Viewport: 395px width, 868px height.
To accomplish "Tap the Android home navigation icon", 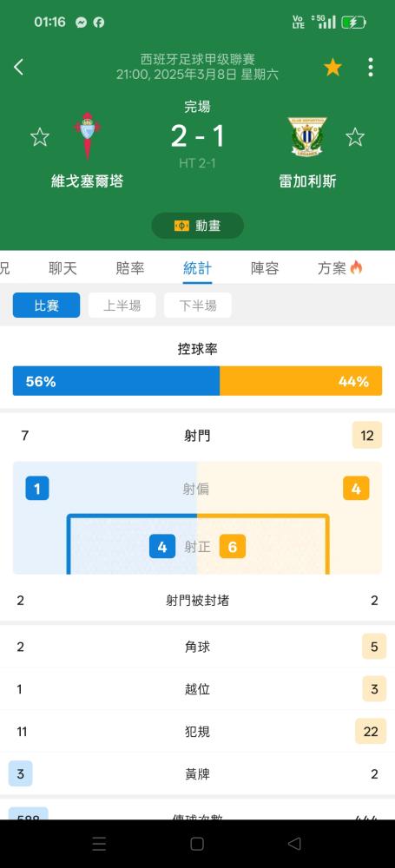I will click(197, 844).
